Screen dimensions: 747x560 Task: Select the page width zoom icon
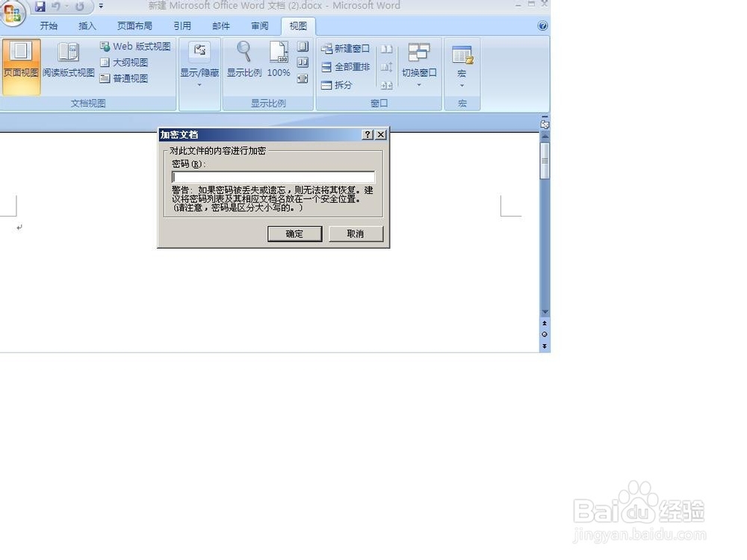click(x=303, y=78)
